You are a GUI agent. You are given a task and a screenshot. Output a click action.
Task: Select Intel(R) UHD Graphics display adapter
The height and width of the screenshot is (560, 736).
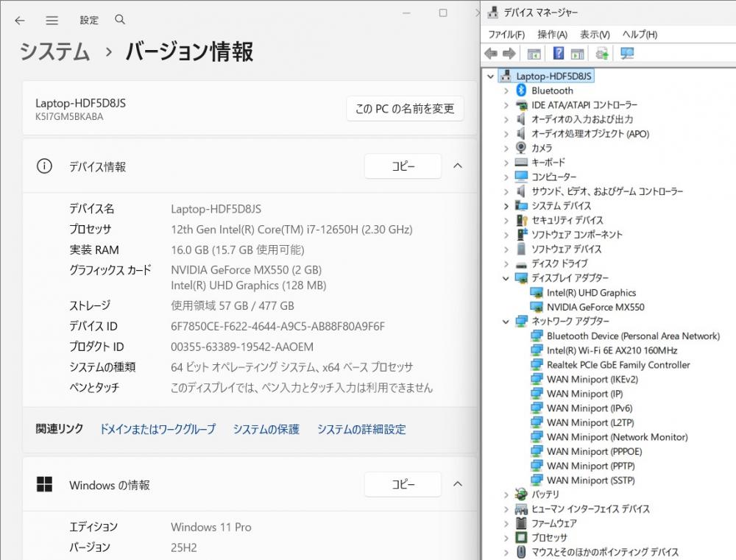pos(591,292)
